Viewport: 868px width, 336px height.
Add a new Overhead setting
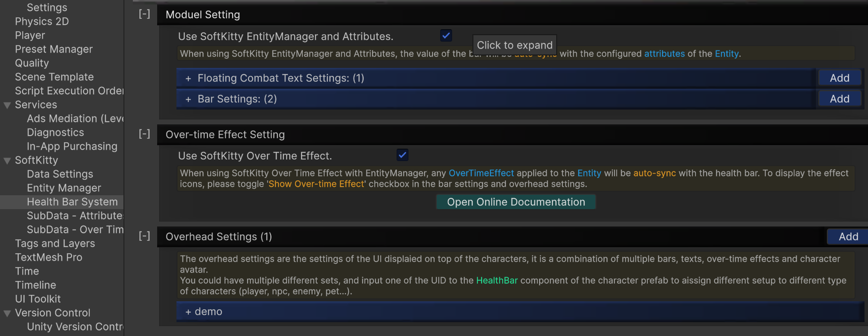coord(848,236)
